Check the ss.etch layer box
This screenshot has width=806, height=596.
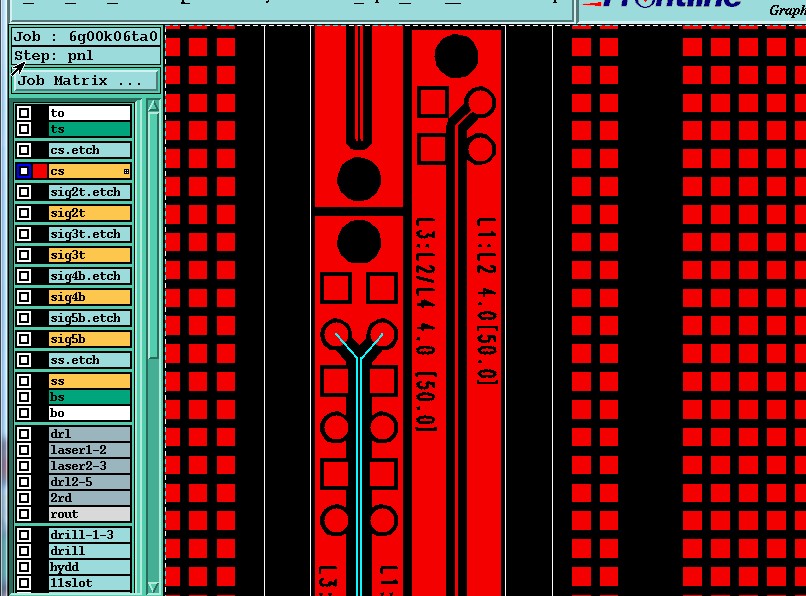[x=24, y=360]
